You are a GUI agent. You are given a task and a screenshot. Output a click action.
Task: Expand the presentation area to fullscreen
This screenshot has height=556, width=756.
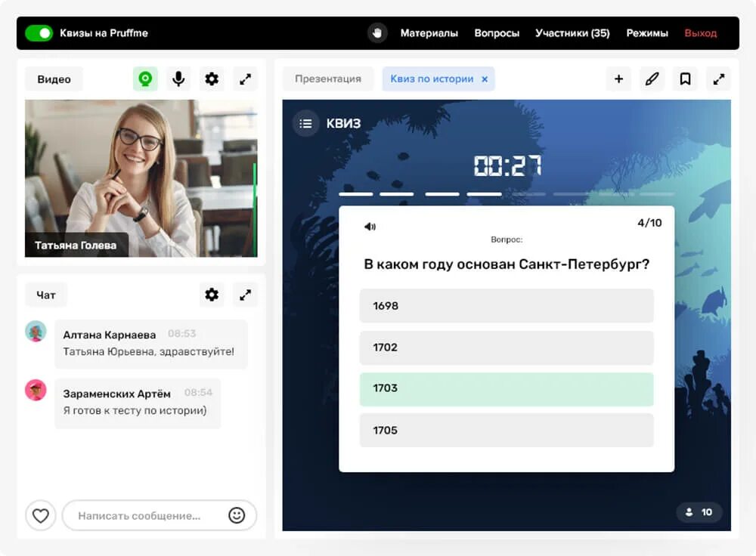point(718,79)
